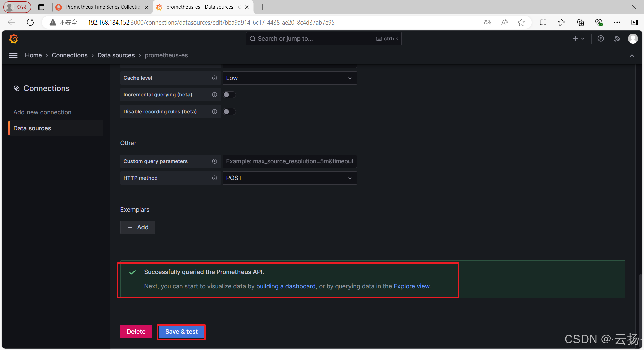Click Disable recording rules info icon
The image size is (644, 350).
(x=215, y=112)
